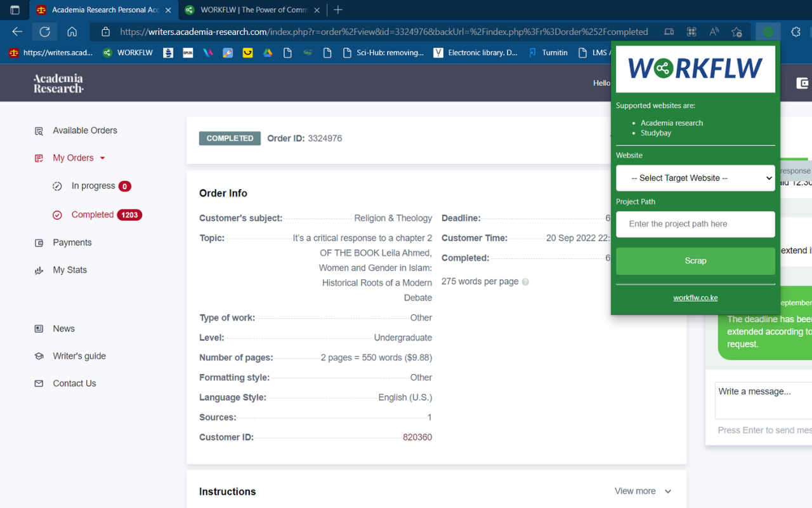This screenshot has width=812, height=508.
Task: Open the Select Target Website dropdown
Action: 695,178
